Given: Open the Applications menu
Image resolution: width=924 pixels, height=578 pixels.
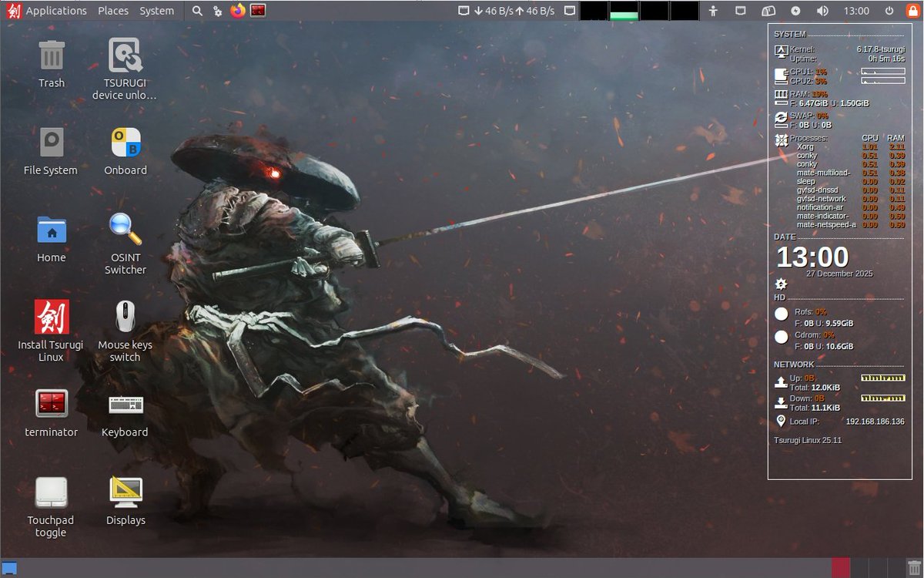Looking at the screenshot, I should (56, 11).
